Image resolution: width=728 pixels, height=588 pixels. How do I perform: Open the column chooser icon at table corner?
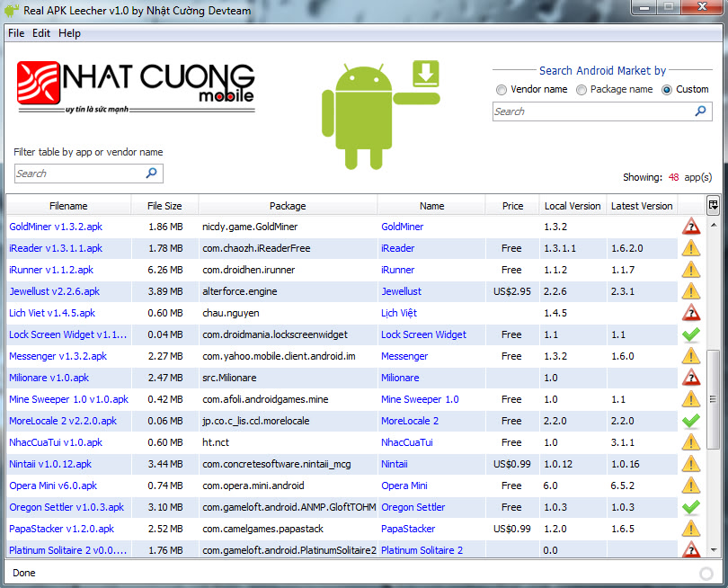click(x=713, y=205)
